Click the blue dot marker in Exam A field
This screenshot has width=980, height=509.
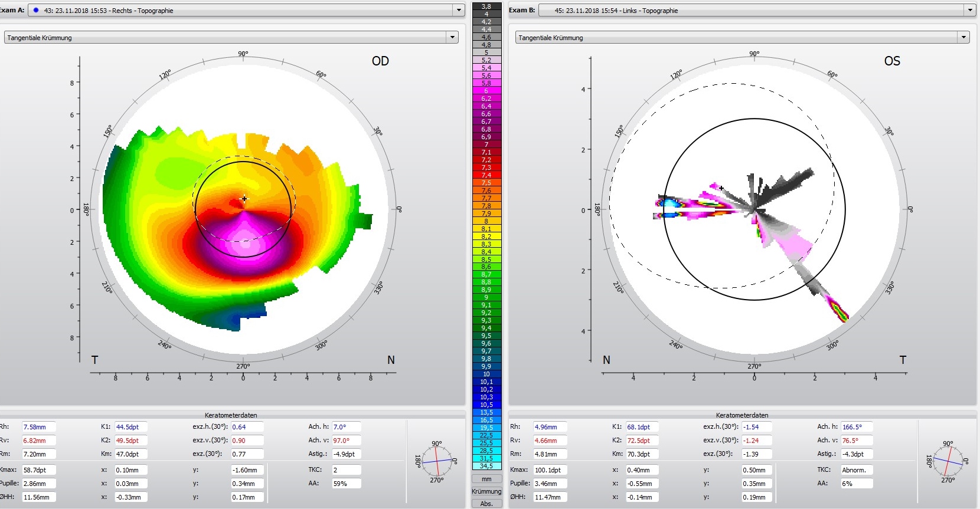click(36, 10)
